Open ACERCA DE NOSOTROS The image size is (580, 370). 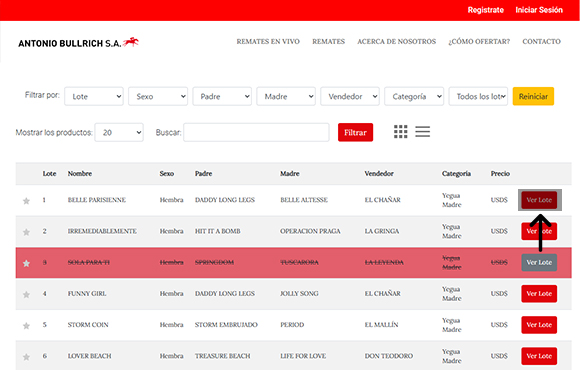tap(397, 41)
